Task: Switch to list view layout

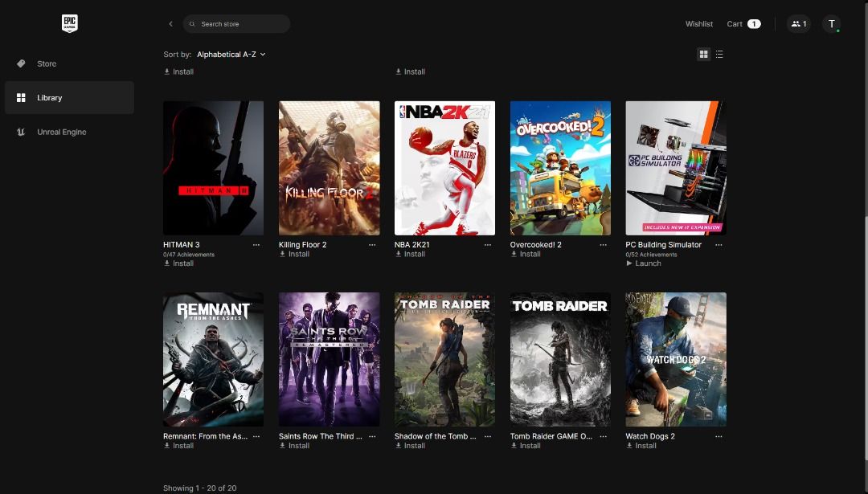Action: (719, 55)
